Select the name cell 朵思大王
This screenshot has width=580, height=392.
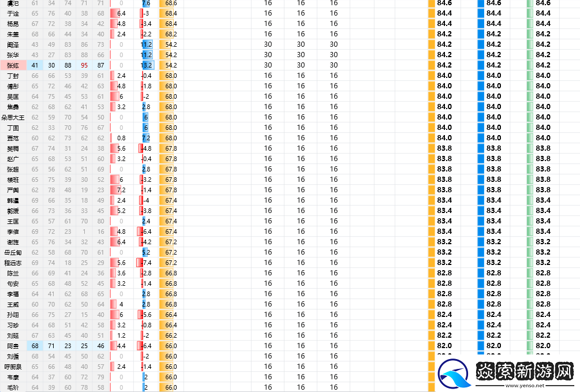pyautogui.click(x=13, y=117)
